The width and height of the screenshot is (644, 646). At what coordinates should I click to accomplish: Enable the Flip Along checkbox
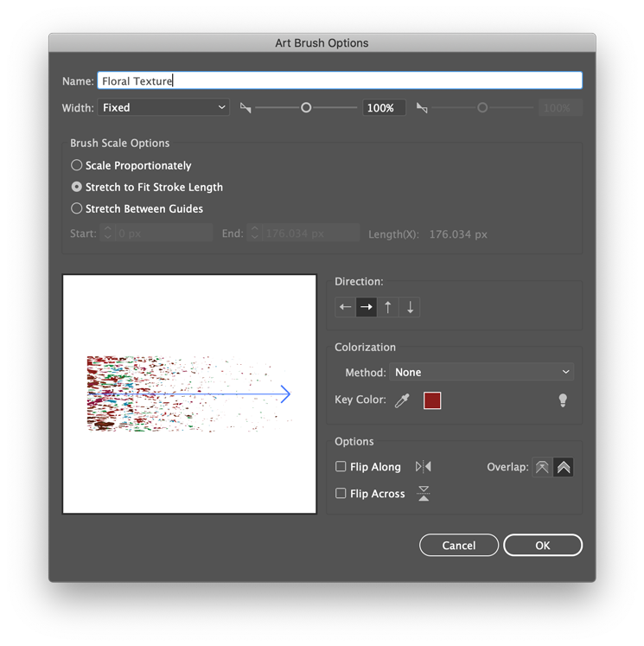point(341,466)
